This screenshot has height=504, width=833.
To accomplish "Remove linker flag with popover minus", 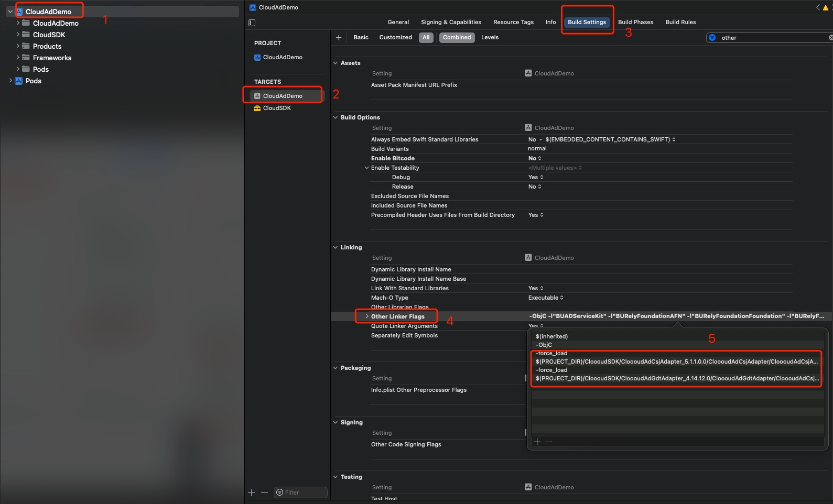I will pyautogui.click(x=548, y=442).
